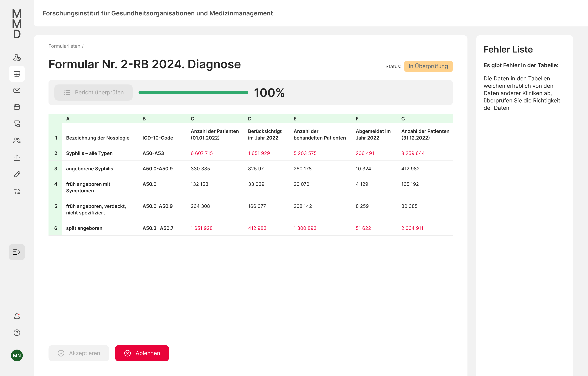The image size is (588, 376).
Task: Open the calendar sidebar icon
Action: click(x=17, y=107)
